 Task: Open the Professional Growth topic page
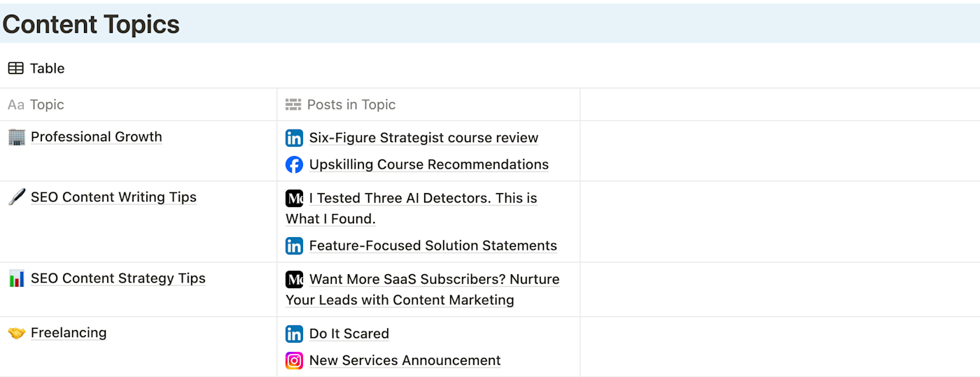coord(97,137)
